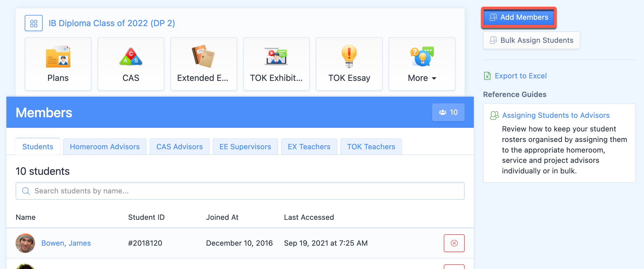The width and height of the screenshot is (644, 269).
Task: Open the CAS triangle icon card
Action: pyautogui.click(x=131, y=64)
